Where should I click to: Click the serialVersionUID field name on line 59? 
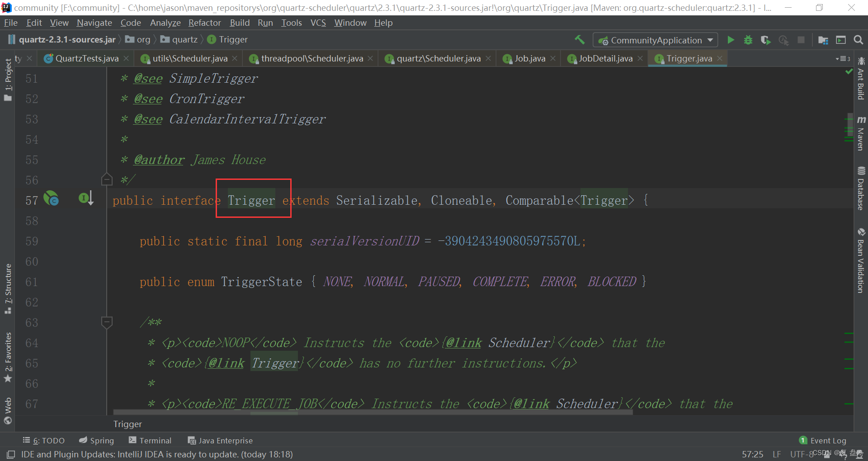pos(365,241)
